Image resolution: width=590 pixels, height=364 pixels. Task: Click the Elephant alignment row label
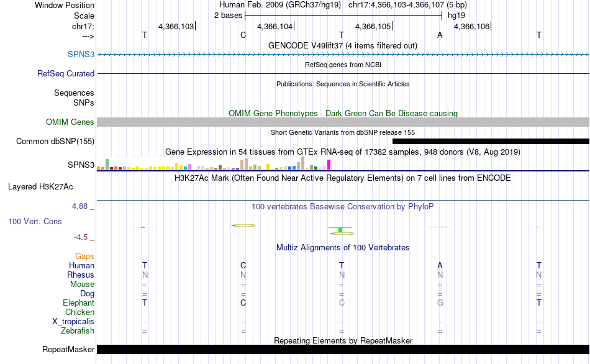pyautogui.click(x=79, y=303)
